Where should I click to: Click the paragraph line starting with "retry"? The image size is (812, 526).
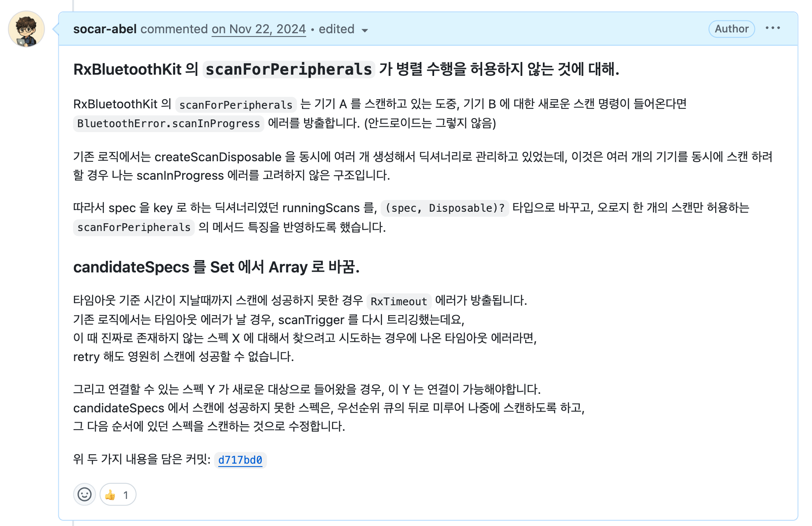(183, 357)
